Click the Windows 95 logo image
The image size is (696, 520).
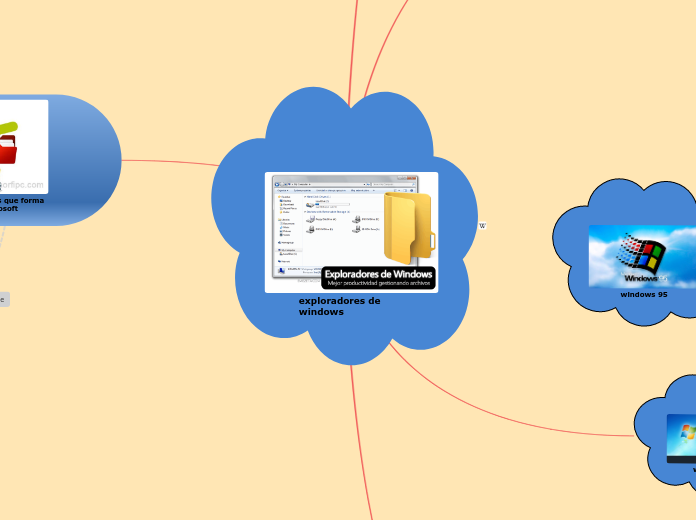642,256
